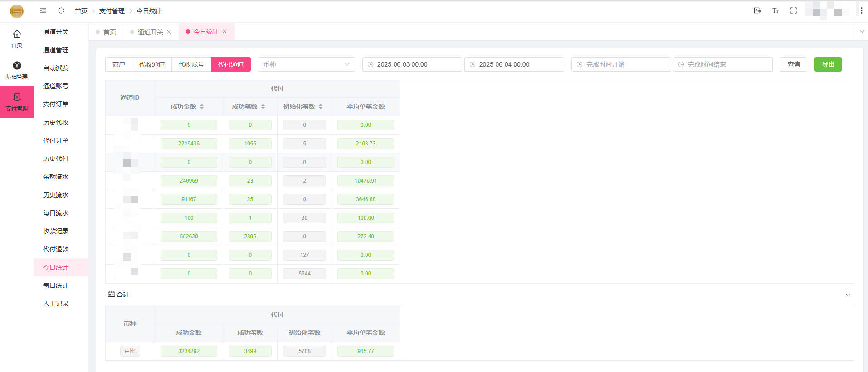Sort by 成功笔数 column
The height and width of the screenshot is (372, 868).
(263, 106)
